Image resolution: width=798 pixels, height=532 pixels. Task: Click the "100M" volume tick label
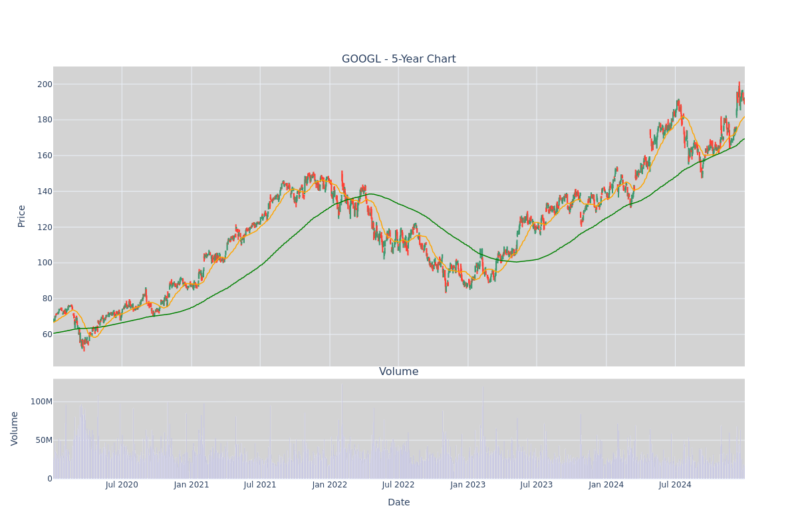point(41,402)
